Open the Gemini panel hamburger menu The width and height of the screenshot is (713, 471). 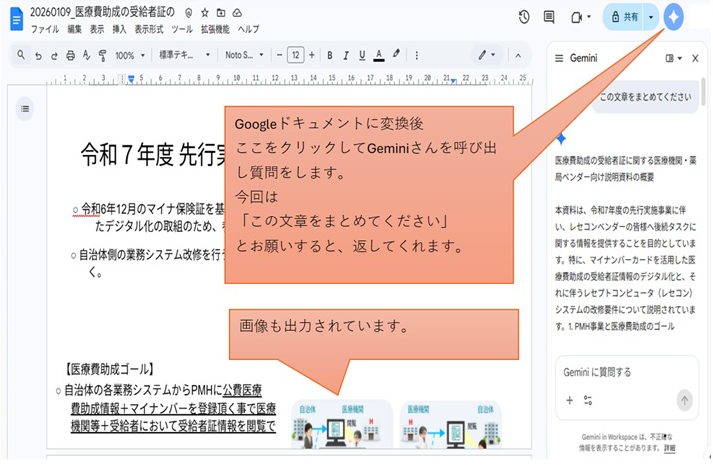[559, 58]
